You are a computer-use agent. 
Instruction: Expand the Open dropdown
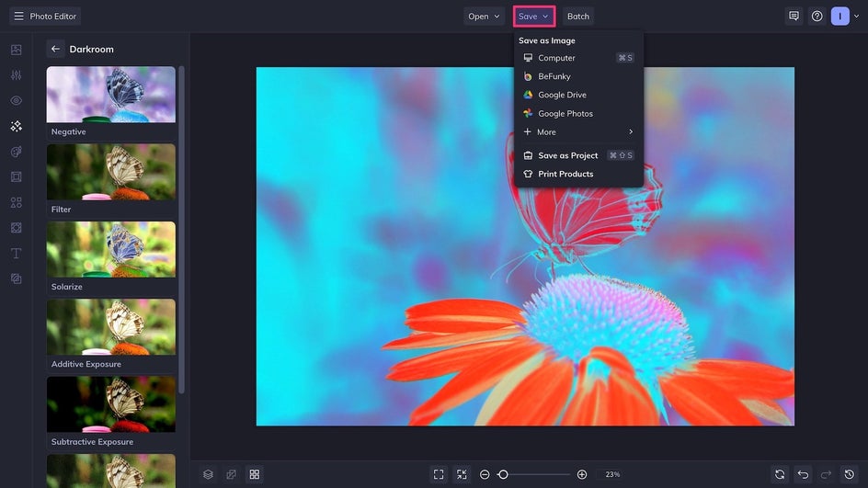(x=484, y=16)
